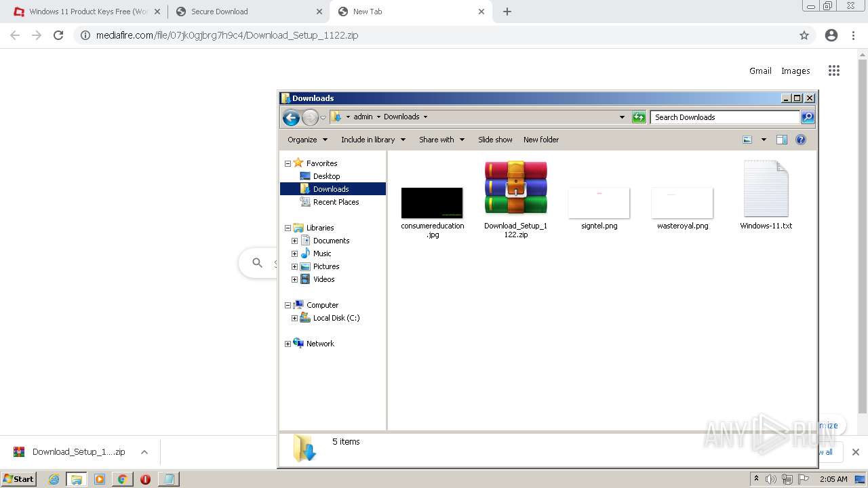This screenshot has width=868, height=488.
Task: Click the mediafire URL in address bar
Action: tap(227, 35)
